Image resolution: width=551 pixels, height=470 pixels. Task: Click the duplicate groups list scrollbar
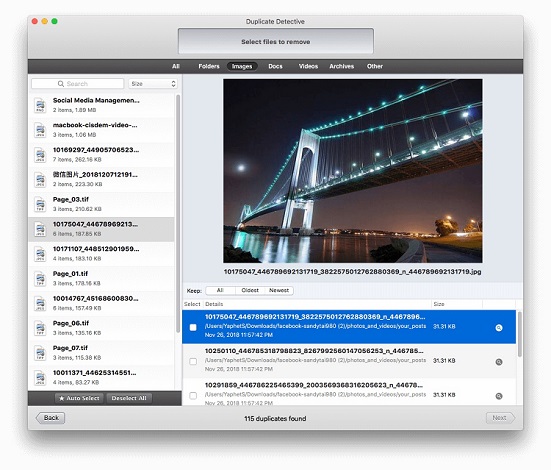[178, 213]
